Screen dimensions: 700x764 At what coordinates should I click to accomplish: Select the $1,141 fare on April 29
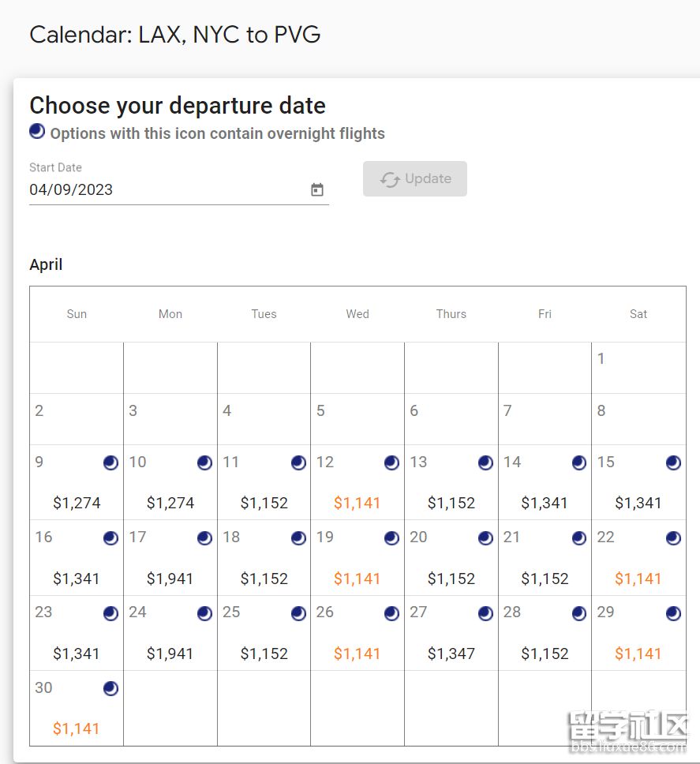(x=638, y=654)
